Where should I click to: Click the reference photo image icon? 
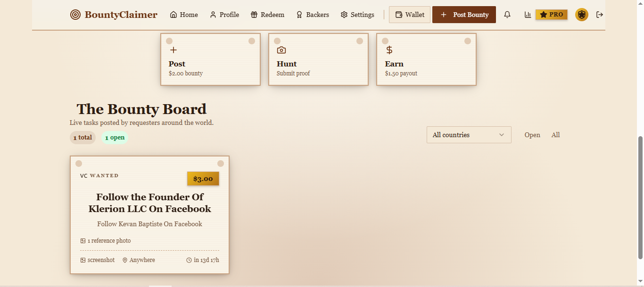[83, 241]
